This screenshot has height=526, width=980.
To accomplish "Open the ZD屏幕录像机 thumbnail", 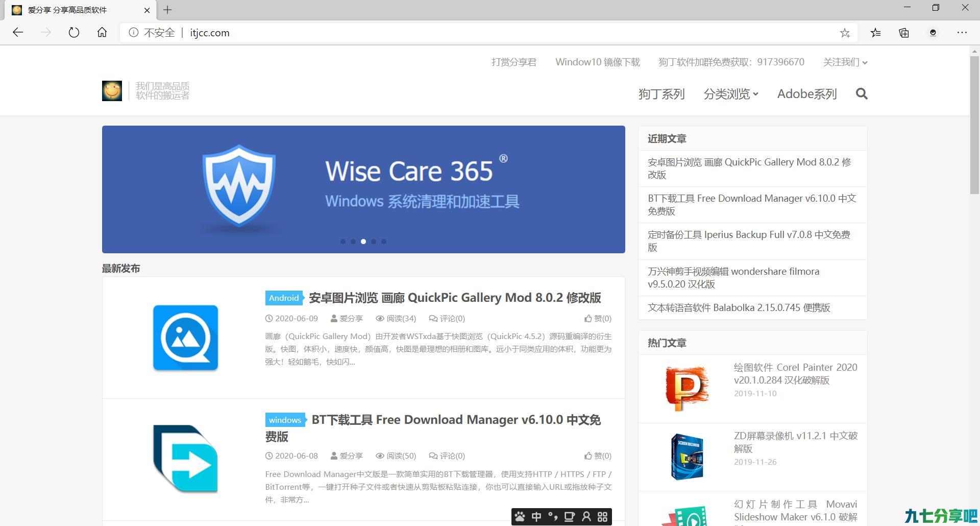I will point(687,457).
